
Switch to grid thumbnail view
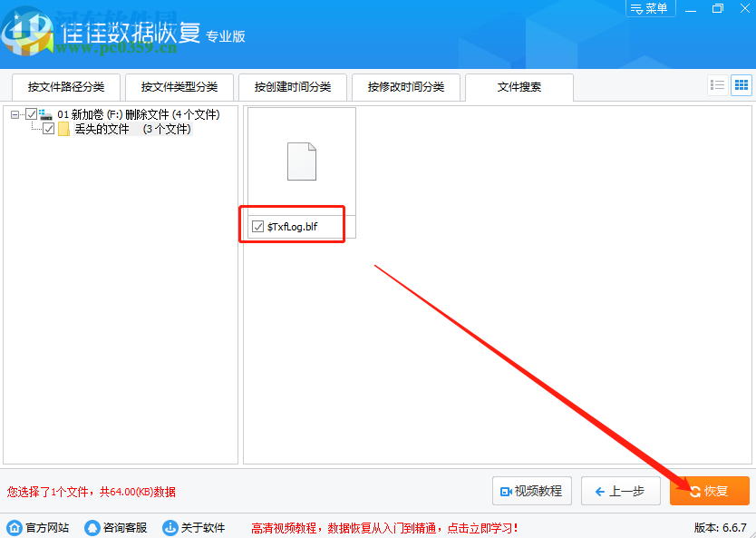click(x=741, y=83)
